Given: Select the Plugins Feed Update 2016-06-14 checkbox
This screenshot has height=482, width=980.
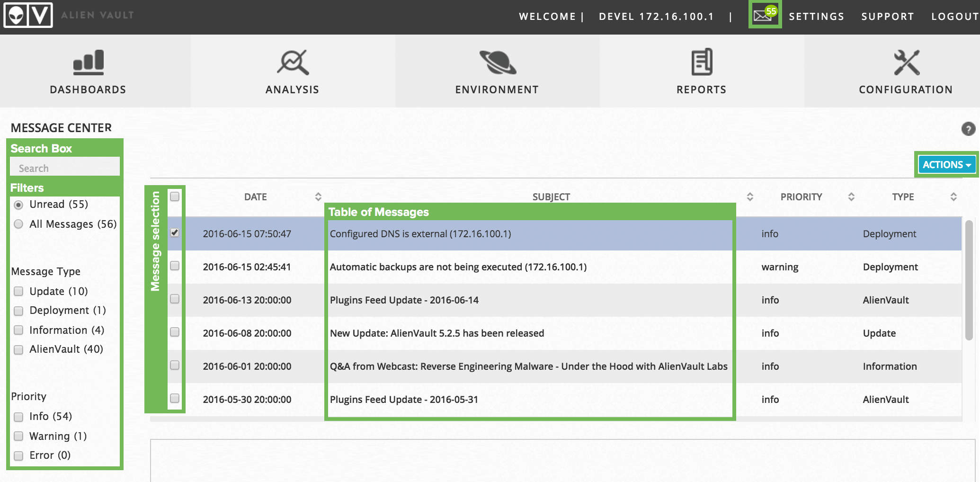Looking at the screenshot, I should (x=175, y=299).
